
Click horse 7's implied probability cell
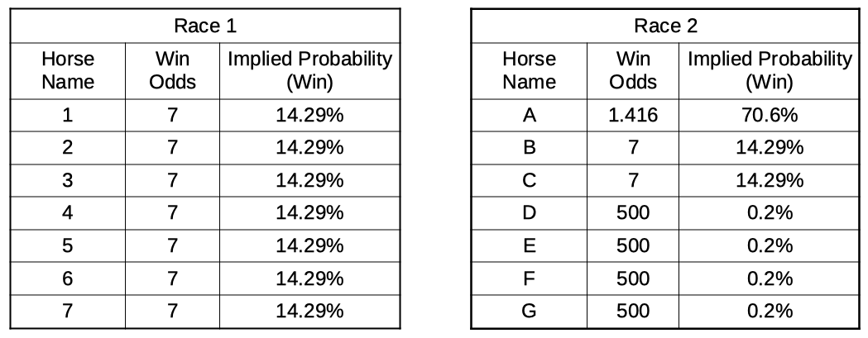[x=309, y=311]
